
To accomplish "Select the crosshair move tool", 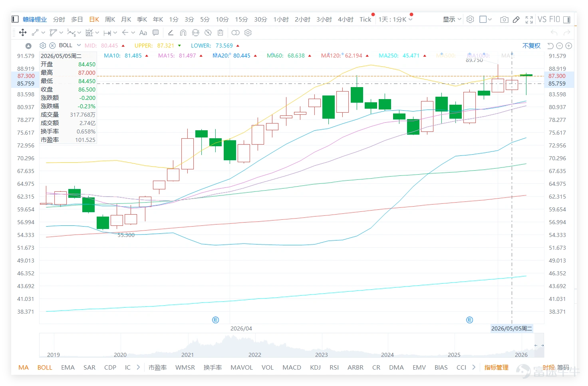I will (x=23, y=33).
